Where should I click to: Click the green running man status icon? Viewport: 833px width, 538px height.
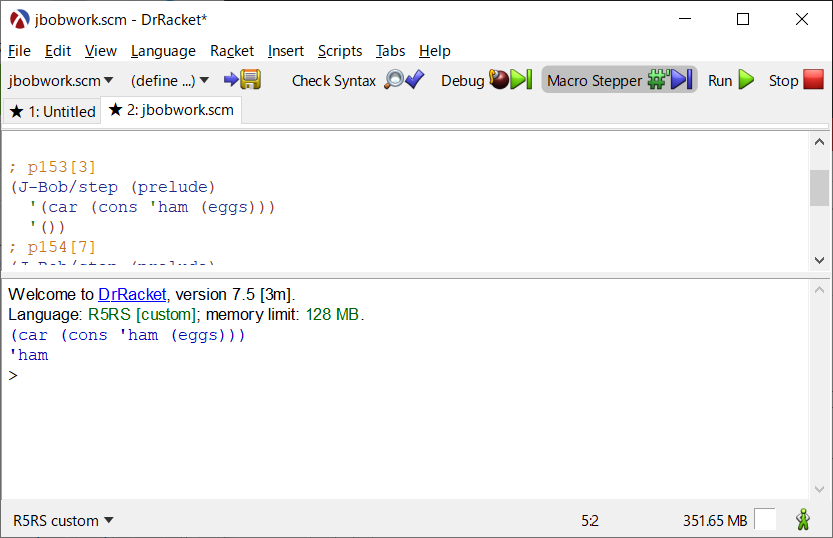coord(803,519)
